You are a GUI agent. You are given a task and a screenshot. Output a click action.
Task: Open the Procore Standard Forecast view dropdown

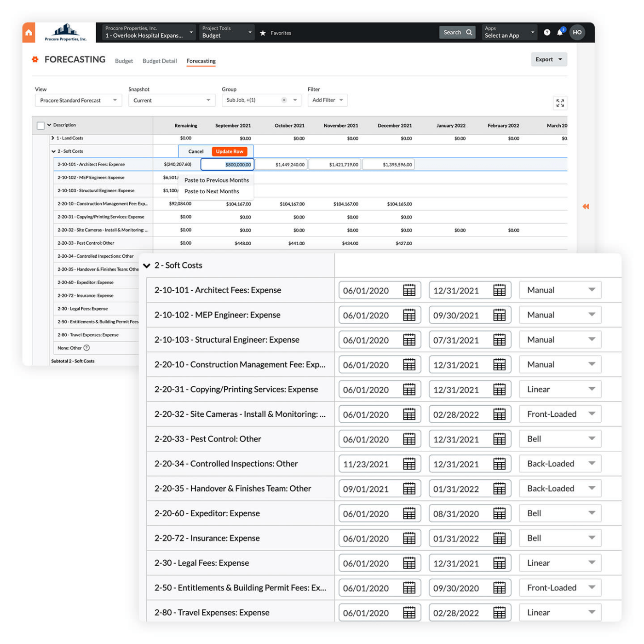tap(78, 100)
